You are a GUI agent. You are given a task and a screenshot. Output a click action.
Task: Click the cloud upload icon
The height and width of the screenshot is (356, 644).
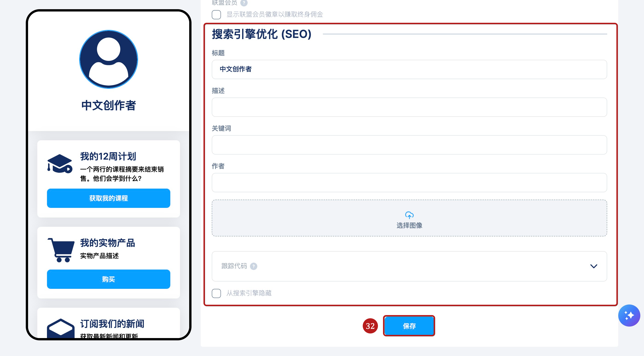tap(409, 215)
